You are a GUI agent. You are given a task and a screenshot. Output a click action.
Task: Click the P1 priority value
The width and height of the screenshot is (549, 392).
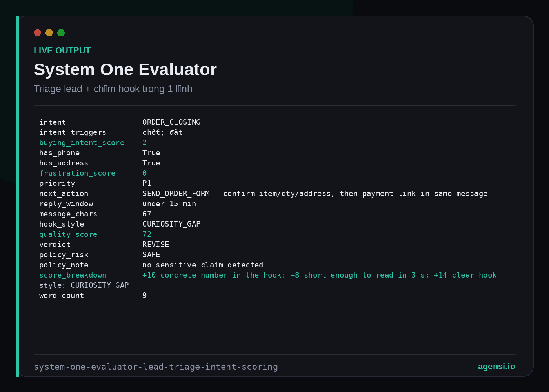[147, 183]
